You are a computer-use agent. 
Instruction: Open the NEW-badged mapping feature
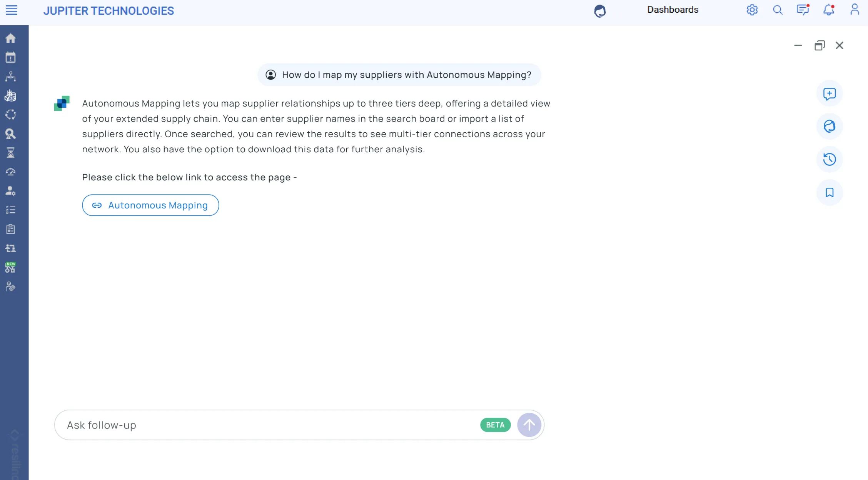pos(10,268)
